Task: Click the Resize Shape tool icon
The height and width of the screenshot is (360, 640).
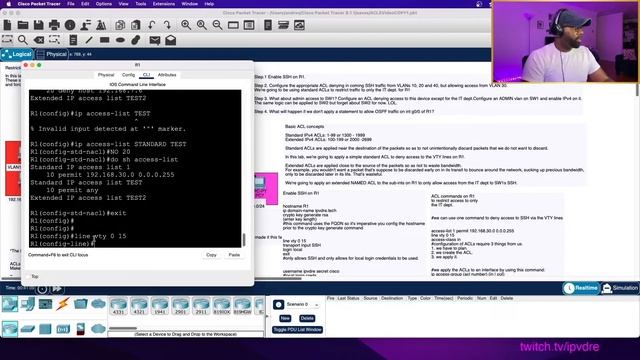Action: tap(54, 40)
